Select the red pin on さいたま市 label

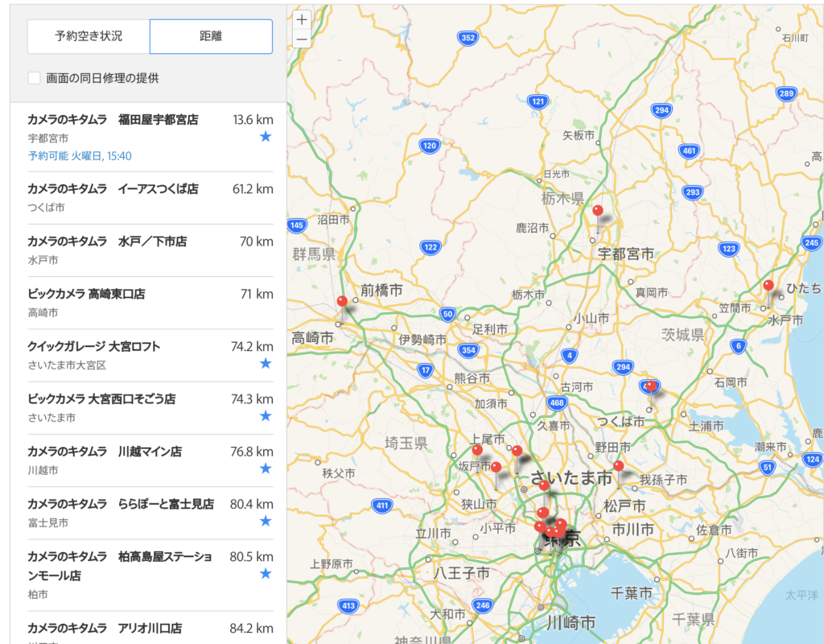(545, 485)
